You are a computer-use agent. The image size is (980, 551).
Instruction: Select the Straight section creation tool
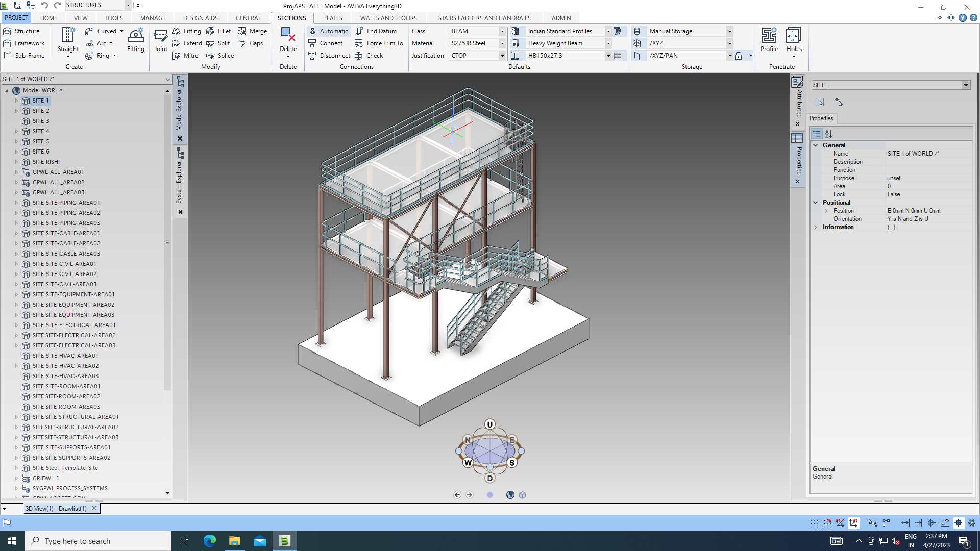point(67,41)
